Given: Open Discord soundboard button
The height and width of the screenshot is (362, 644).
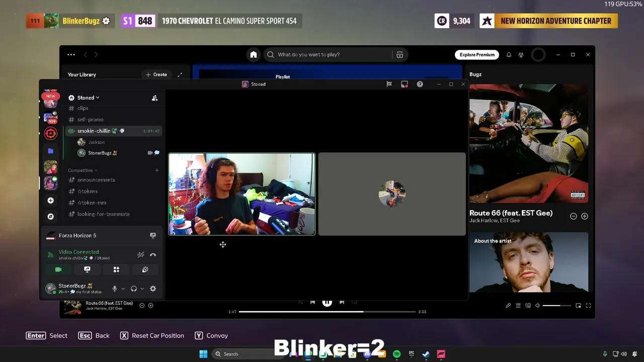Looking at the screenshot, I should [x=145, y=270].
